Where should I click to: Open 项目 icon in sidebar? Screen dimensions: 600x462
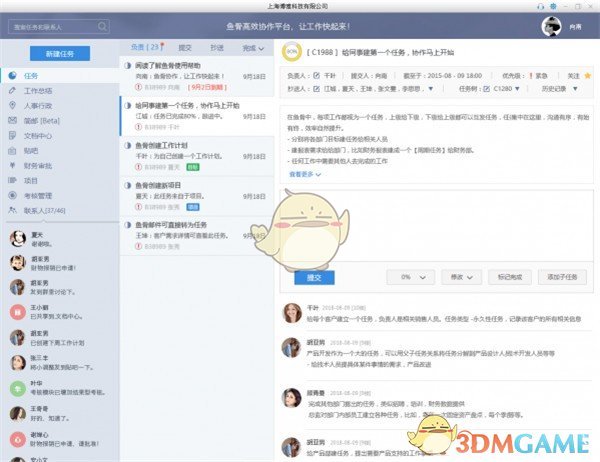pos(12,180)
